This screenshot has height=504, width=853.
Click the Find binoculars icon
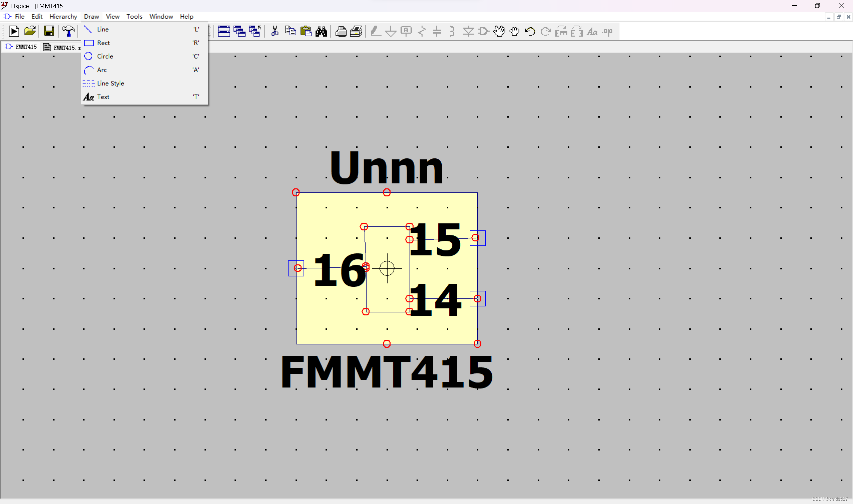[x=321, y=31]
